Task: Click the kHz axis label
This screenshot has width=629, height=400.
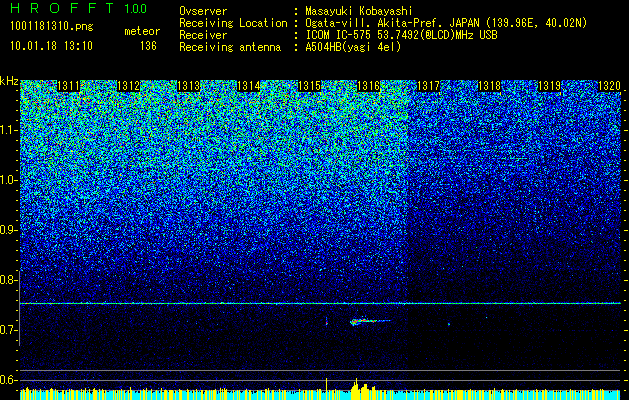Action: 9,81
